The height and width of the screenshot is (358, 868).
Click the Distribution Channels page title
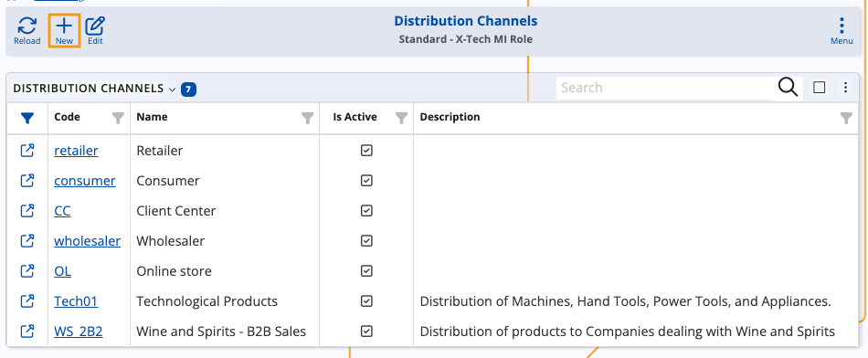(466, 21)
